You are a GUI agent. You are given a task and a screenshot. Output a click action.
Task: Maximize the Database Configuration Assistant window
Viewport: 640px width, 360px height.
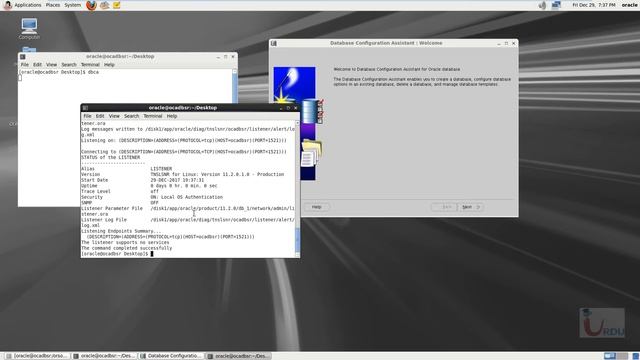[x=507, y=43]
